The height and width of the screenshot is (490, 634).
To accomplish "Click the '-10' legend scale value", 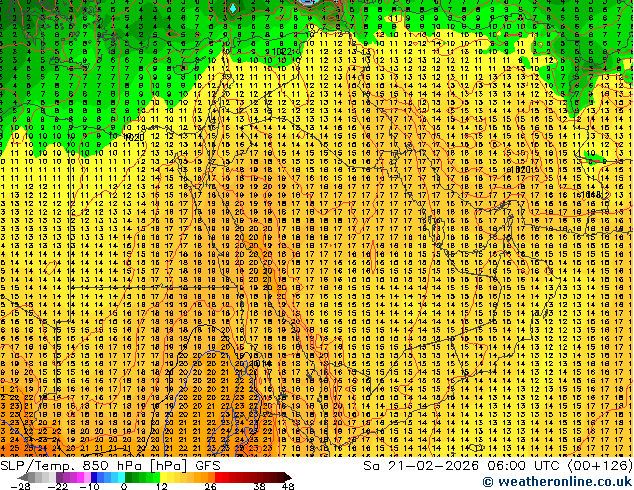I will pos(89,486).
